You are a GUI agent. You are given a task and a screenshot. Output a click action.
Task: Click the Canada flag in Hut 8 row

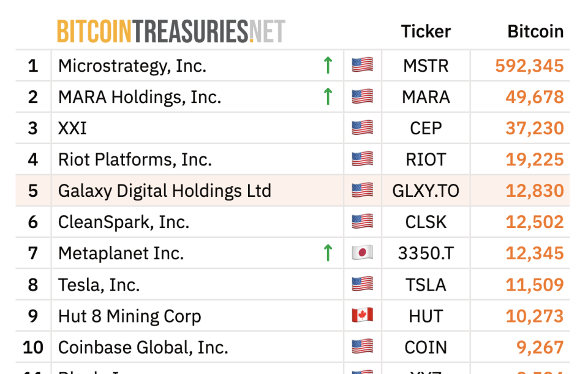tap(362, 315)
